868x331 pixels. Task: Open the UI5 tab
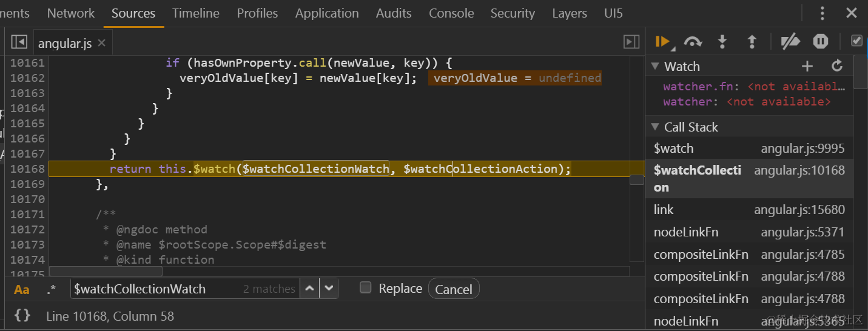[613, 13]
